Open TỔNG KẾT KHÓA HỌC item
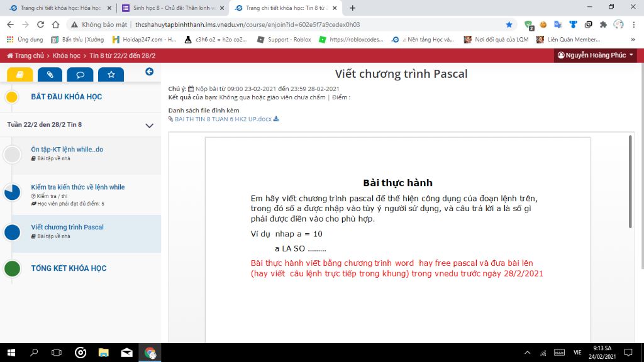 coord(69,268)
